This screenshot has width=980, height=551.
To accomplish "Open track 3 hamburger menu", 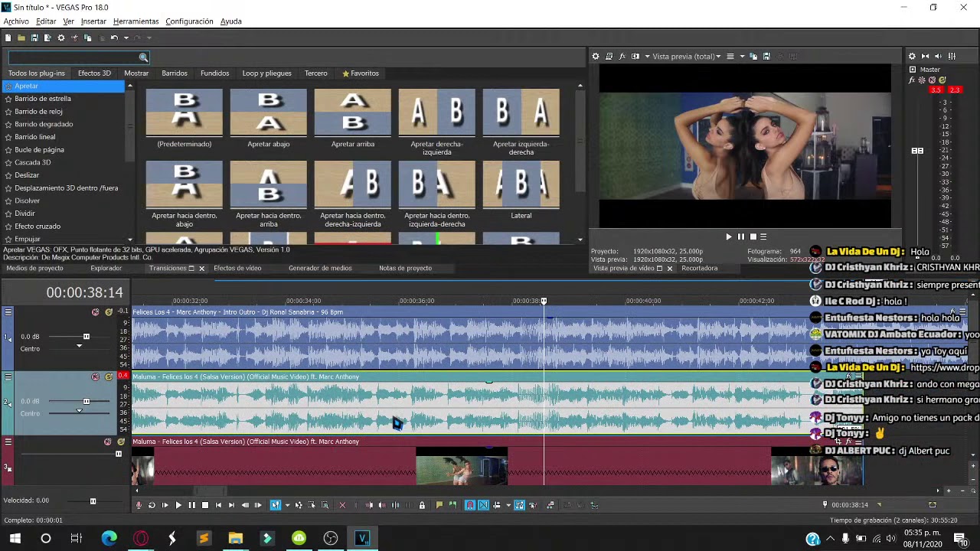I will pos(8,442).
